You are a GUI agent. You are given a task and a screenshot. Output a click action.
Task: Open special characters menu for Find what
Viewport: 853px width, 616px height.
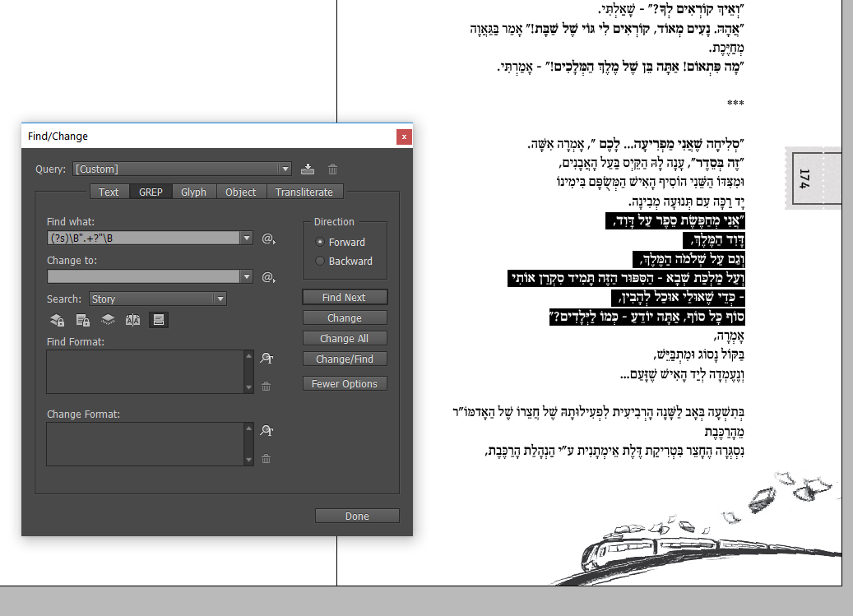pos(269,239)
